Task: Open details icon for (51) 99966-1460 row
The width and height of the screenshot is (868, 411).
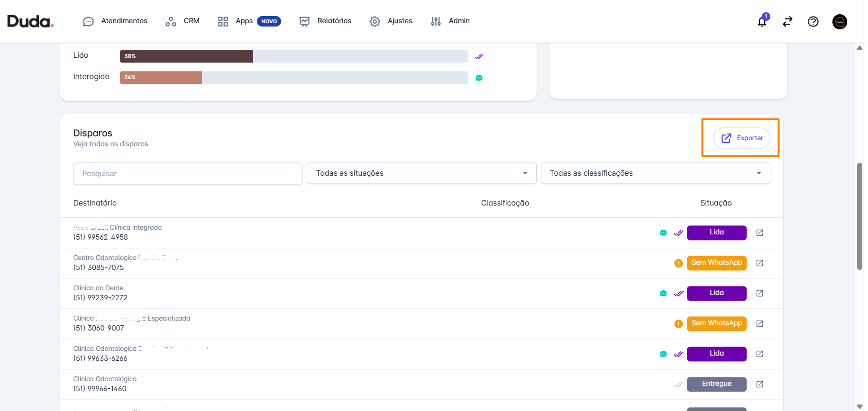Action: pyautogui.click(x=759, y=384)
